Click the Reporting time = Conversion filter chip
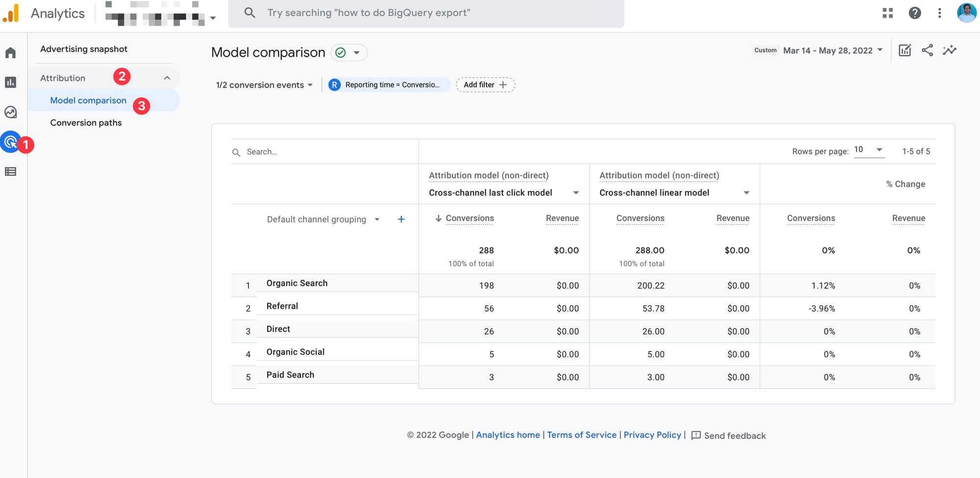The width and height of the screenshot is (980, 478). (389, 85)
